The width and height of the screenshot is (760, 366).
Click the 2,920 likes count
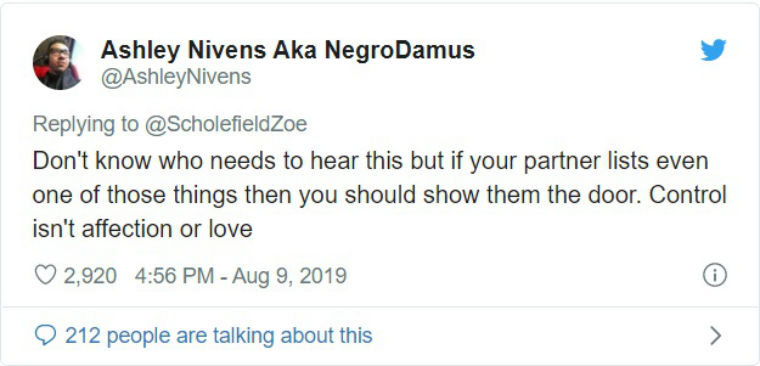coord(90,276)
